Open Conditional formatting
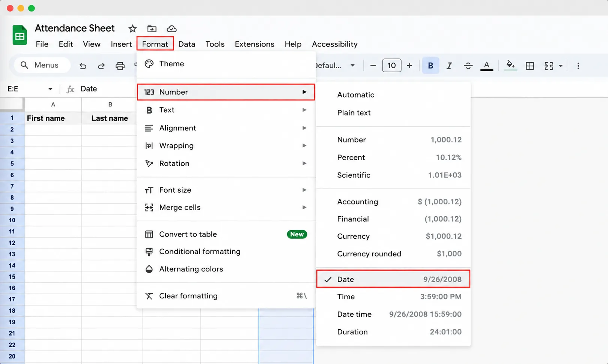The width and height of the screenshot is (608, 364). point(226,252)
